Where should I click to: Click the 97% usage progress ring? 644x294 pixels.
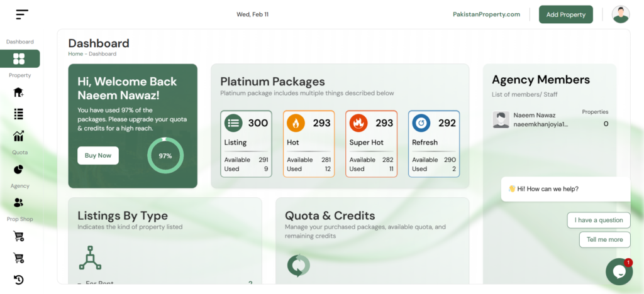pyautogui.click(x=165, y=156)
